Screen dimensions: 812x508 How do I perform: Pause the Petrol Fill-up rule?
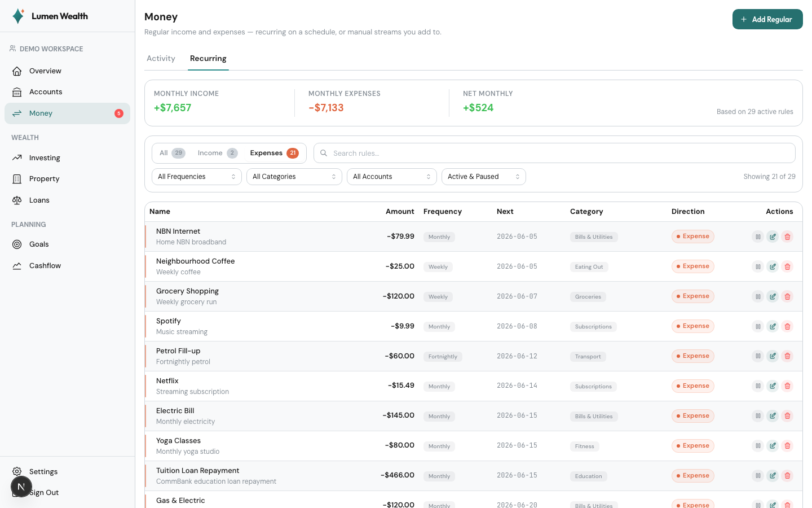[758, 356]
